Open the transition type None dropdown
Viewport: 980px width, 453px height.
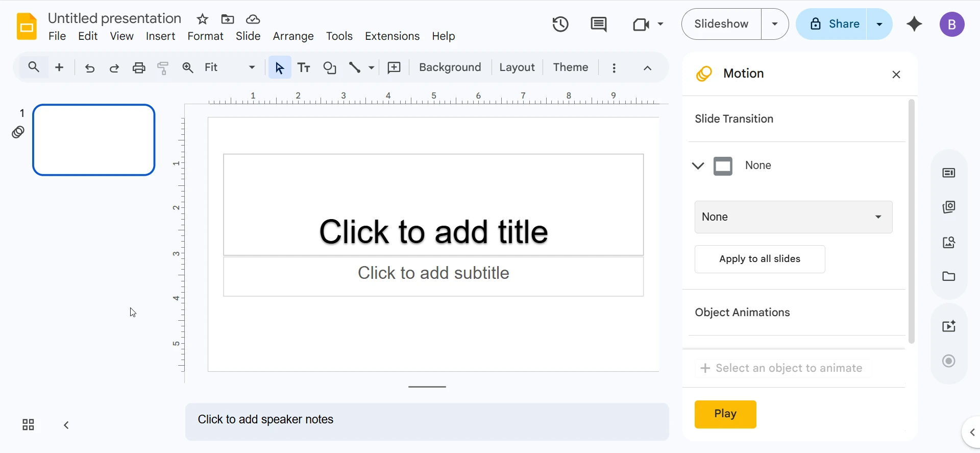pos(793,217)
